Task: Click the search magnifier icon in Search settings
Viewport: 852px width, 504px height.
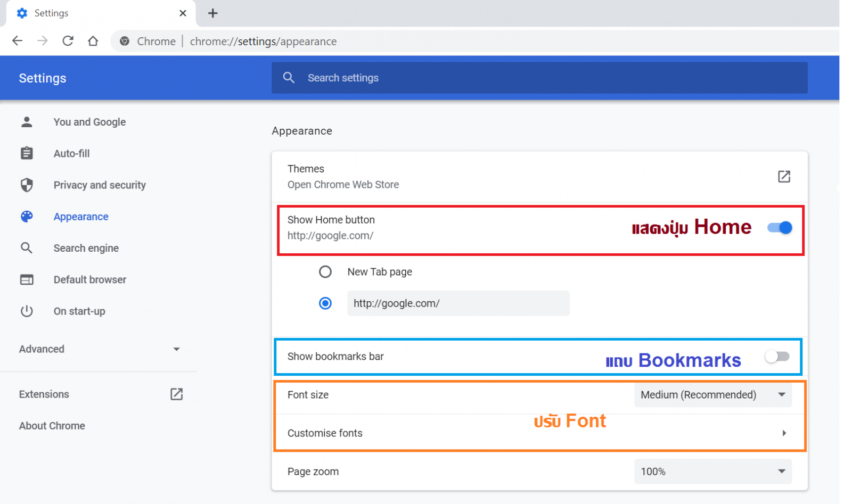Action: tap(289, 78)
